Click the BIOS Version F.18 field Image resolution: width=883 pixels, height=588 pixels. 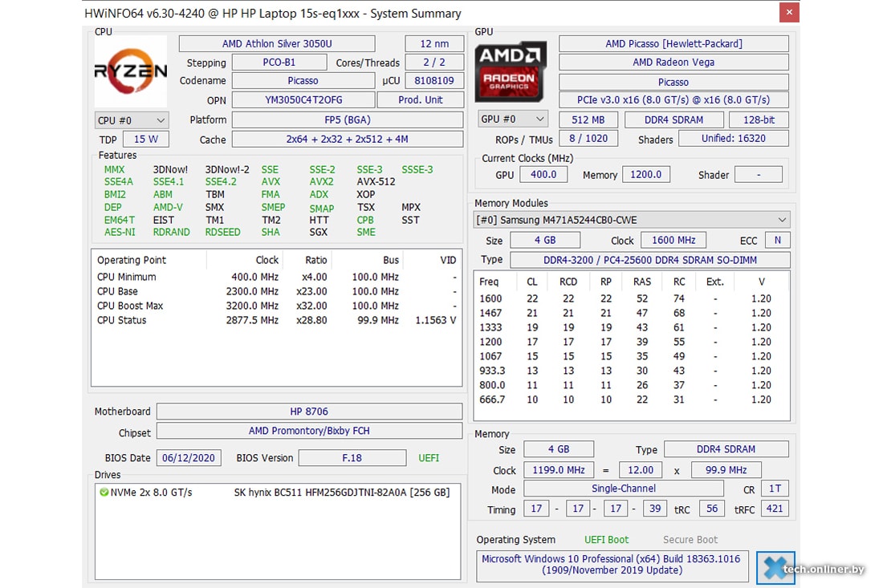(x=352, y=458)
